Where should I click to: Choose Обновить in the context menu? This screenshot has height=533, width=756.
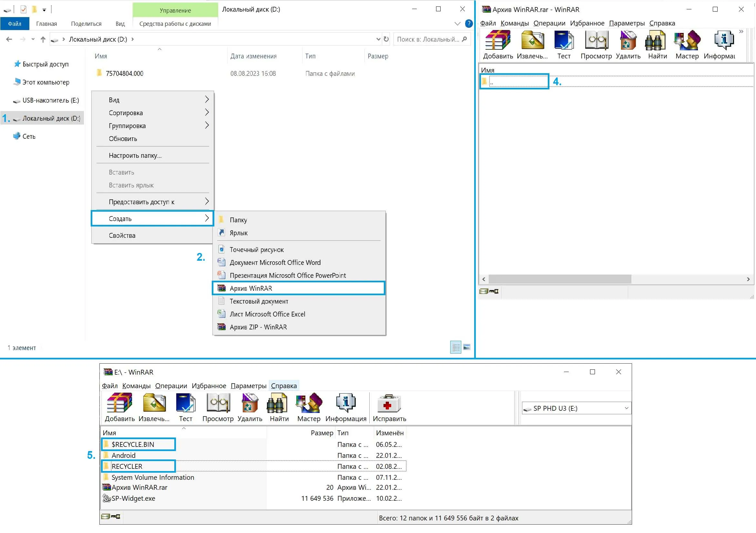(x=152, y=138)
